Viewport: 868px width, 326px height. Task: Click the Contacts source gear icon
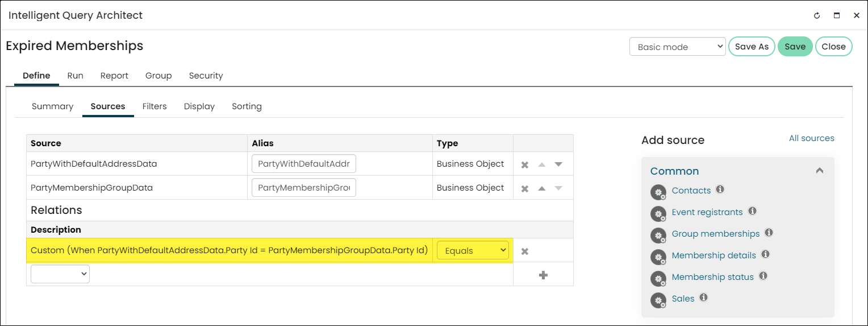658,192
